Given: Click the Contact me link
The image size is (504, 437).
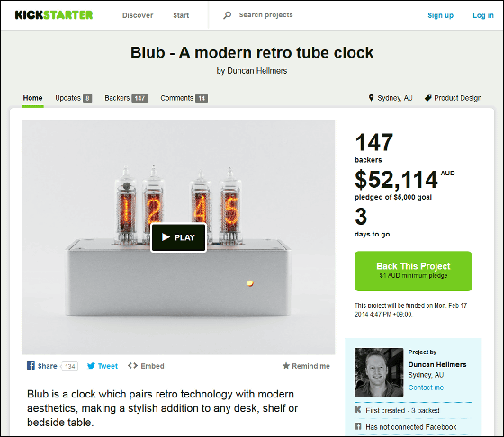Looking at the screenshot, I should pos(426,388).
